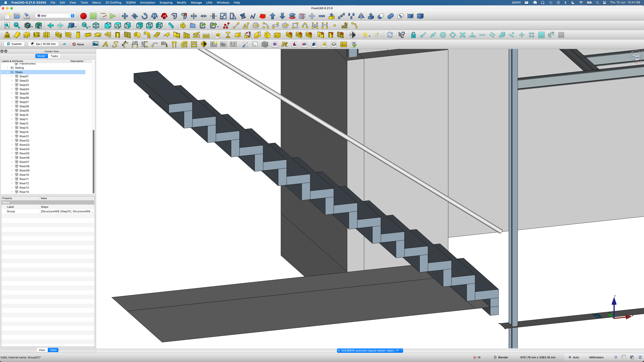Select the Pipe tool icon
Image resolution: width=644 pixels, height=362 pixels.
tap(137, 35)
